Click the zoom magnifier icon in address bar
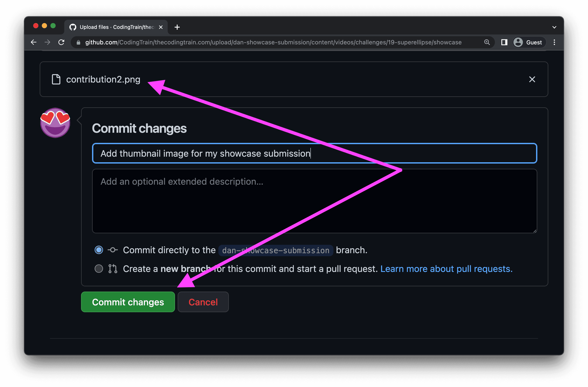This screenshot has height=387, width=588. point(487,42)
